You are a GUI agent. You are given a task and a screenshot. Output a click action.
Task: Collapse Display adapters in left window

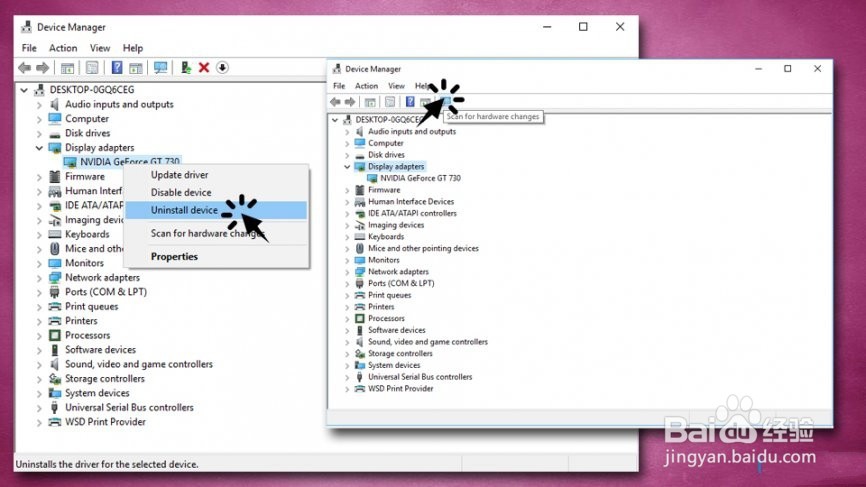coord(39,148)
